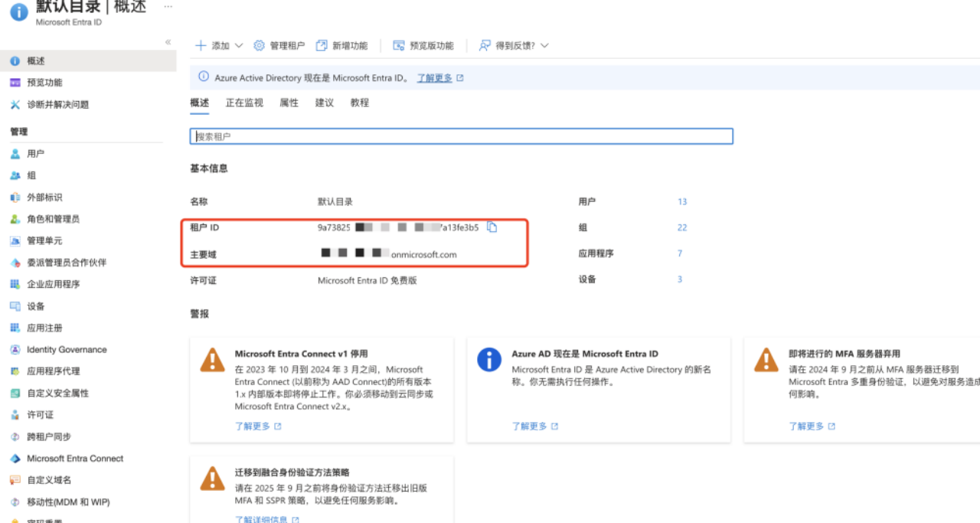The width and height of the screenshot is (980, 523).
Task: Click warning icon on Entra Connect v1 停用 card
Action: click(x=212, y=359)
